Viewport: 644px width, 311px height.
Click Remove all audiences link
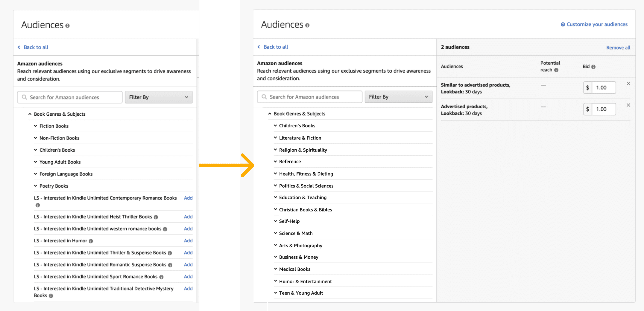(x=618, y=47)
